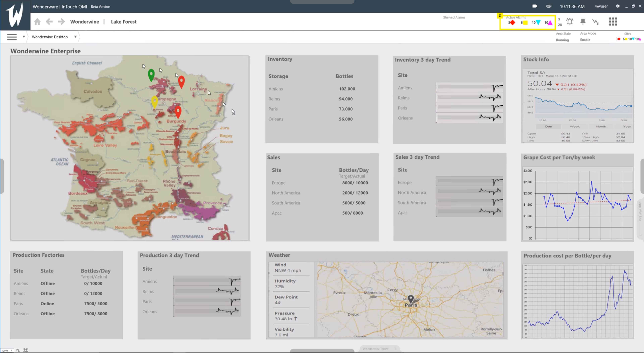This screenshot has height=353, width=644.
Task: Select the Amiens 102.000 inventory value
Action: click(x=347, y=89)
